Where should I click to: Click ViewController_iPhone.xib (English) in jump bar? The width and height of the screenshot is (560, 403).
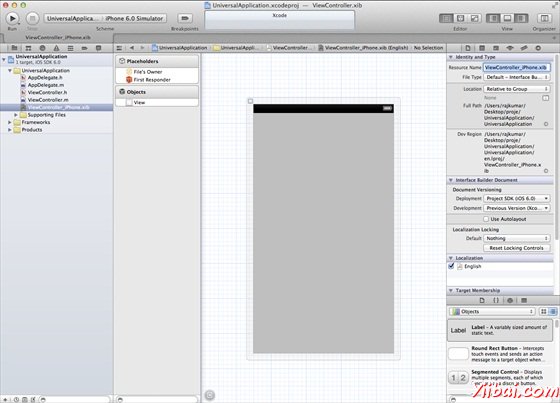[363, 48]
